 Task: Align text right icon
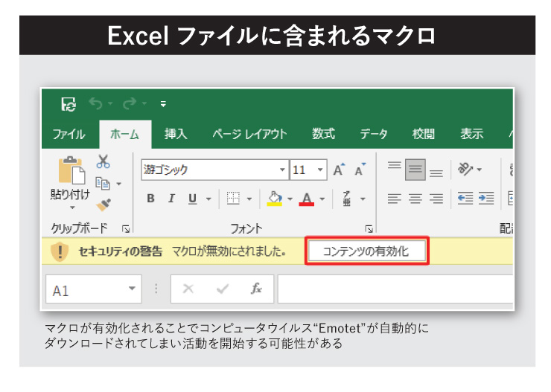436,199
